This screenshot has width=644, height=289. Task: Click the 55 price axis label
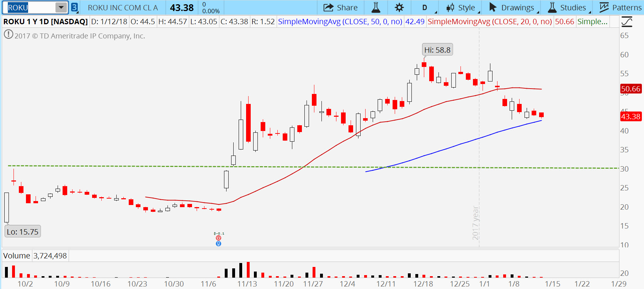tap(624, 73)
